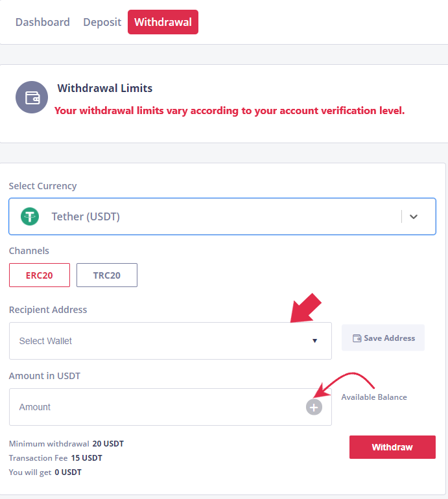Expand the currency dropdown chevron
The width and height of the screenshot is (448, 499).
414,216
